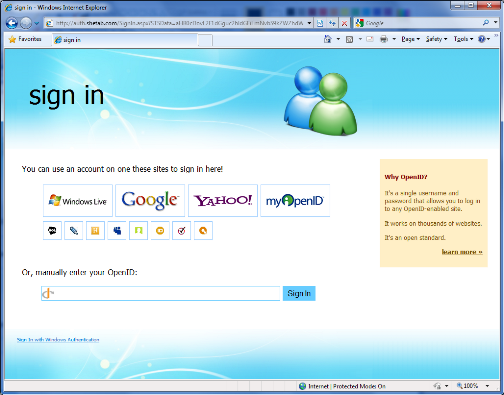Open the search provider options dropdown
This screenshot has width=504, height=395.
pos(496,23)
